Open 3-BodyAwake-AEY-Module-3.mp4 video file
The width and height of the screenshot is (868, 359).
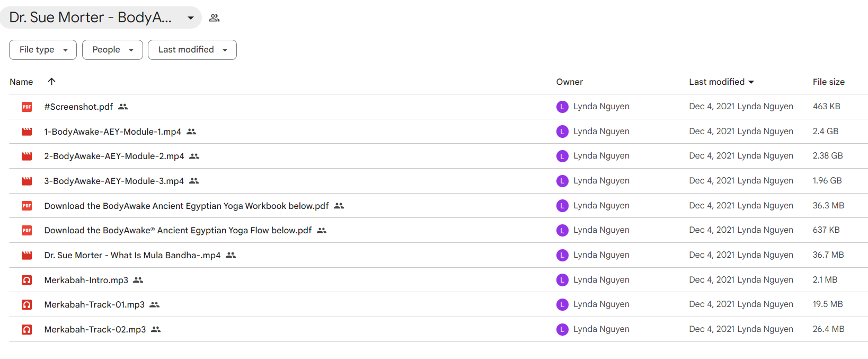pos(114,181)
